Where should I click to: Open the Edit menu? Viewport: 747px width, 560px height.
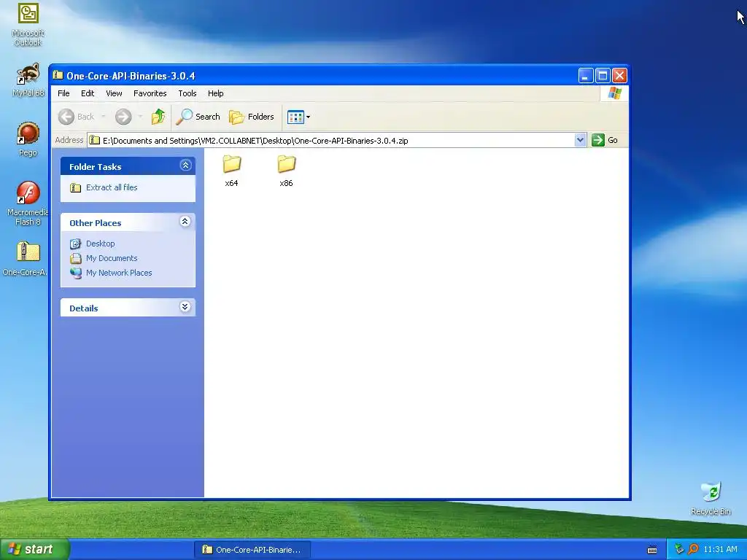(88, 93)
